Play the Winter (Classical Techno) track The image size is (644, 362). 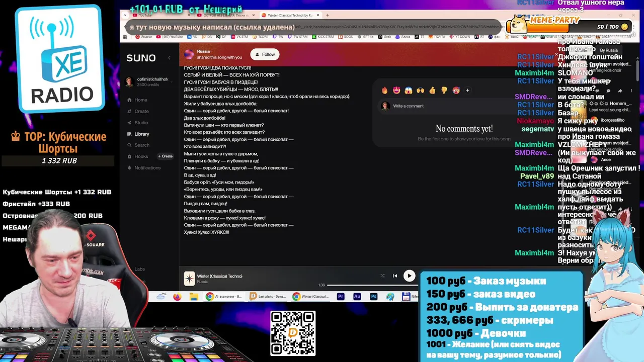[x=409, y=276]
